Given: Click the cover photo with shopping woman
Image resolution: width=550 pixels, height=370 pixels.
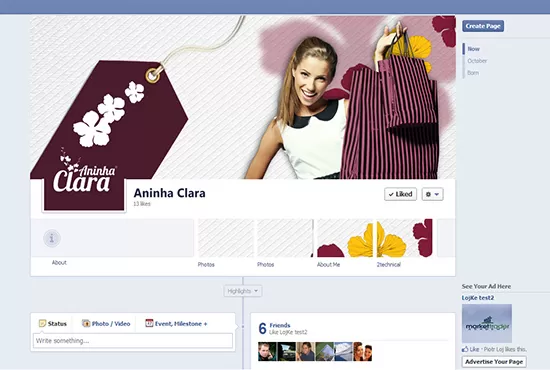Looking at the screenshot, I should [243, 97].
